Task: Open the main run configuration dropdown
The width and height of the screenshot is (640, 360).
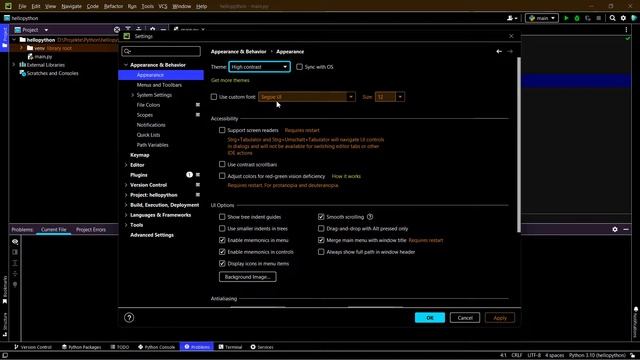Action: point(542,18)
